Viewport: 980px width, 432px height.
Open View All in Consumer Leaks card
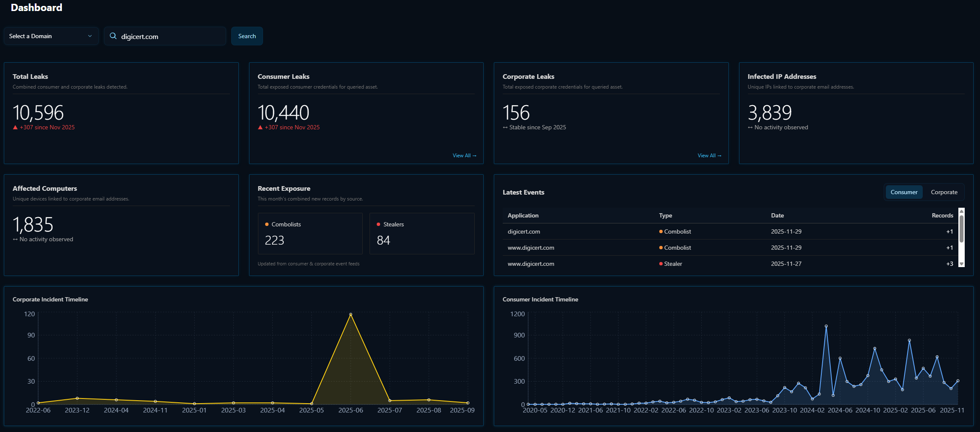point(464,156)
